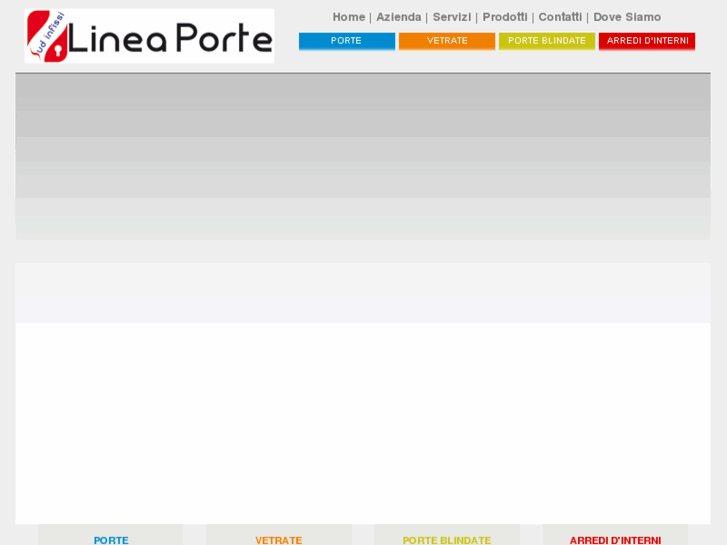Screen dimensions: 727x545
Task: Click the Linea Porte logo
Action: pos(149,36)
